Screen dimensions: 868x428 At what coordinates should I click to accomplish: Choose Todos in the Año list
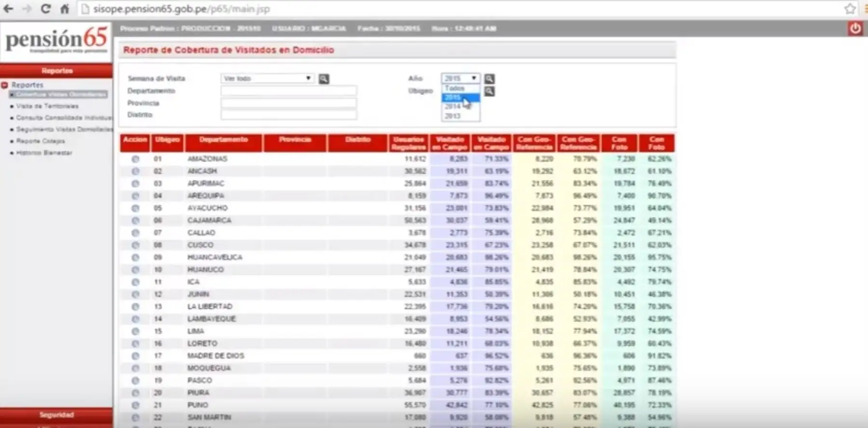tap(461, 88)
